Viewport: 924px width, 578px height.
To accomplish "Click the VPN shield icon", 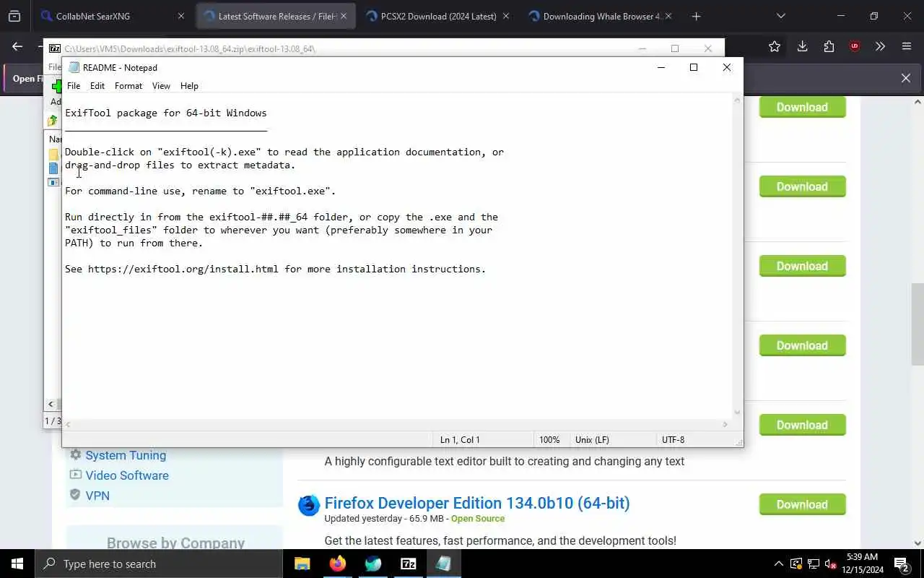I will (x=75, y=495).
